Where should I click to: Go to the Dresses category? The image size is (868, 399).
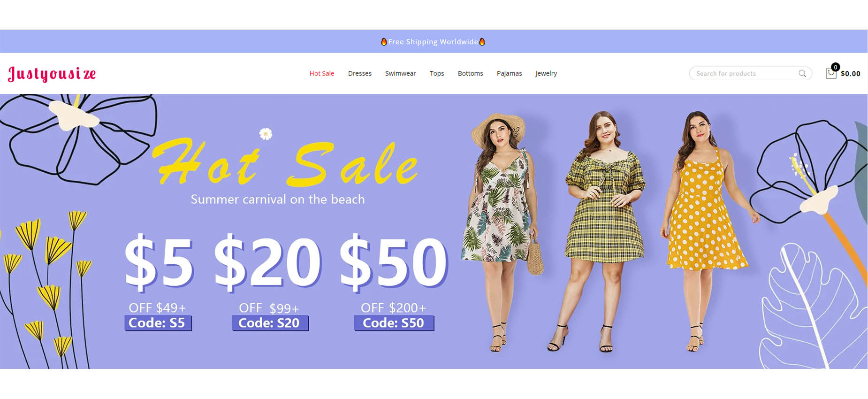(360, 73)
